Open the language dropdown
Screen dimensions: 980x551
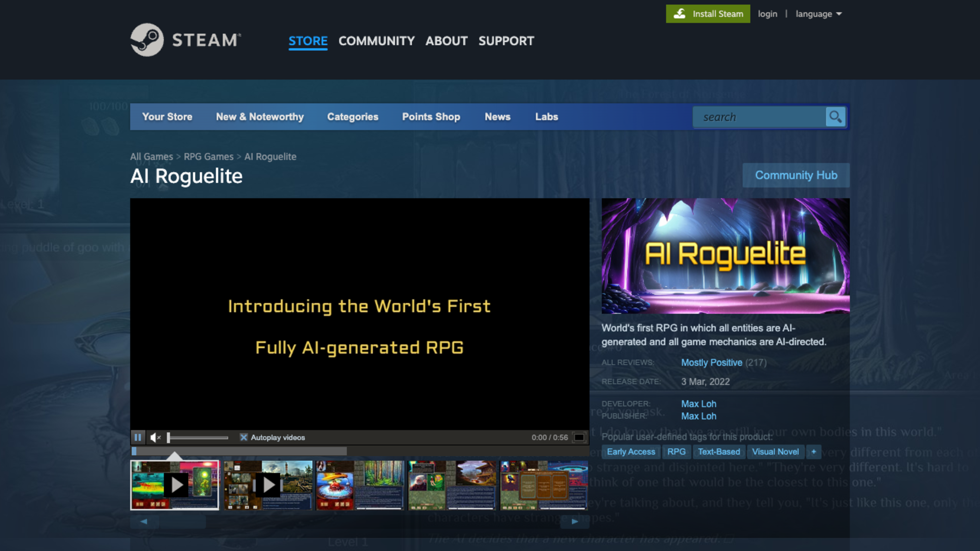pos(819,14)
